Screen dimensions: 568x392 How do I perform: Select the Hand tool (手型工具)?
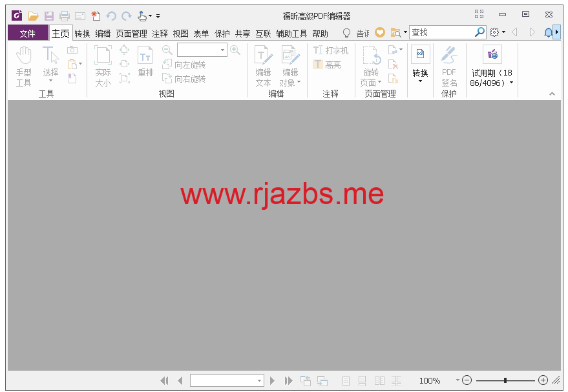(x=24, y=67)
